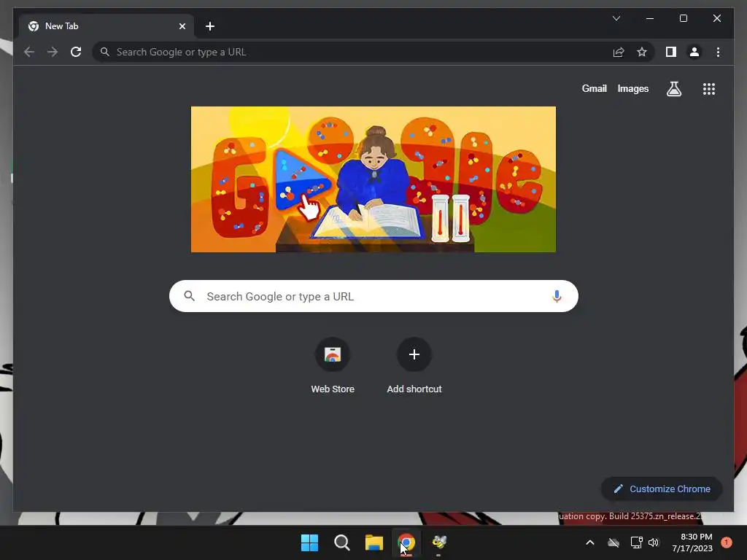
Task: Open the Chrome profile avatar
Action: (x=694, y=52)
